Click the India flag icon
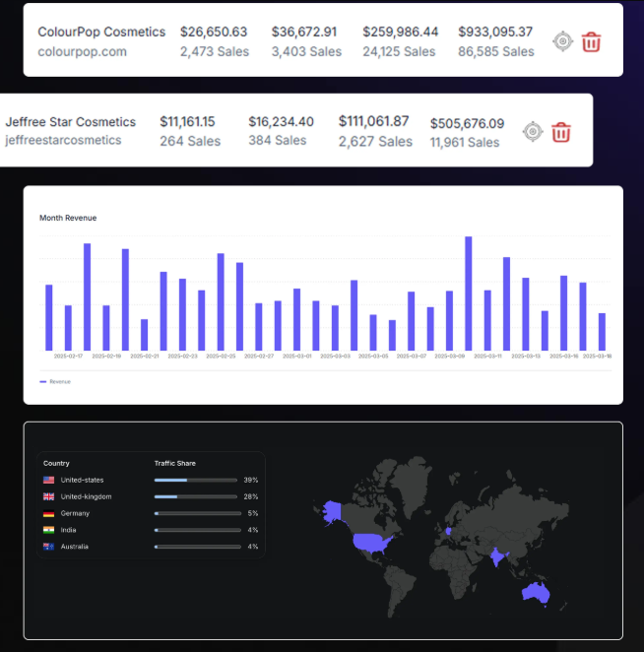Image resolution: width=644 pixels, height=652 pixels. [x=48, y=530]
